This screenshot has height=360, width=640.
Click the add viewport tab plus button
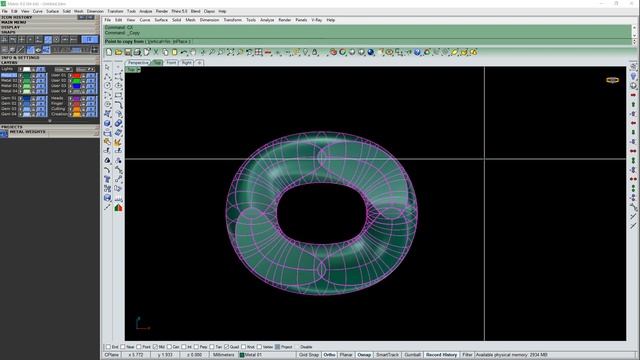pyautogui.click(x=199, y=62)
